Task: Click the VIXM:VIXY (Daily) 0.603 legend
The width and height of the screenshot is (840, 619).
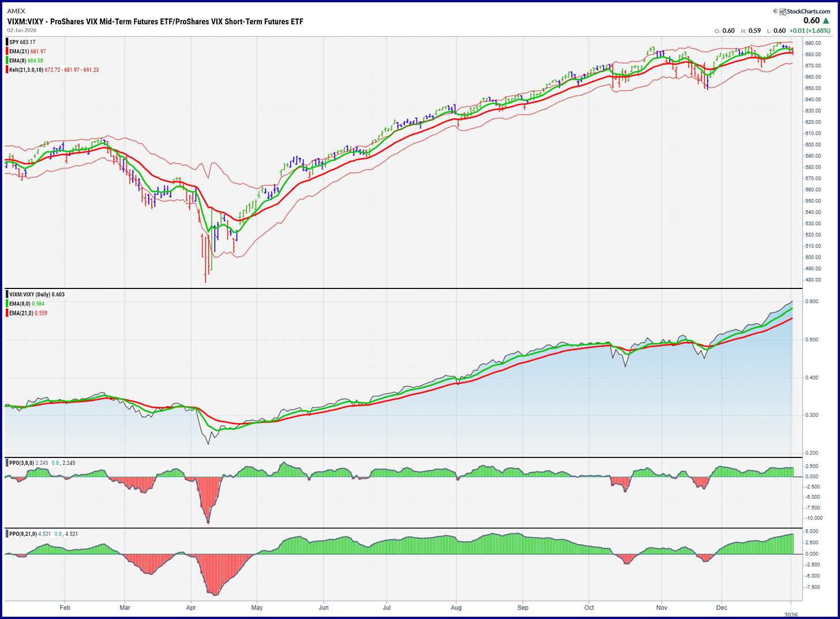Action: click(37, 294)
